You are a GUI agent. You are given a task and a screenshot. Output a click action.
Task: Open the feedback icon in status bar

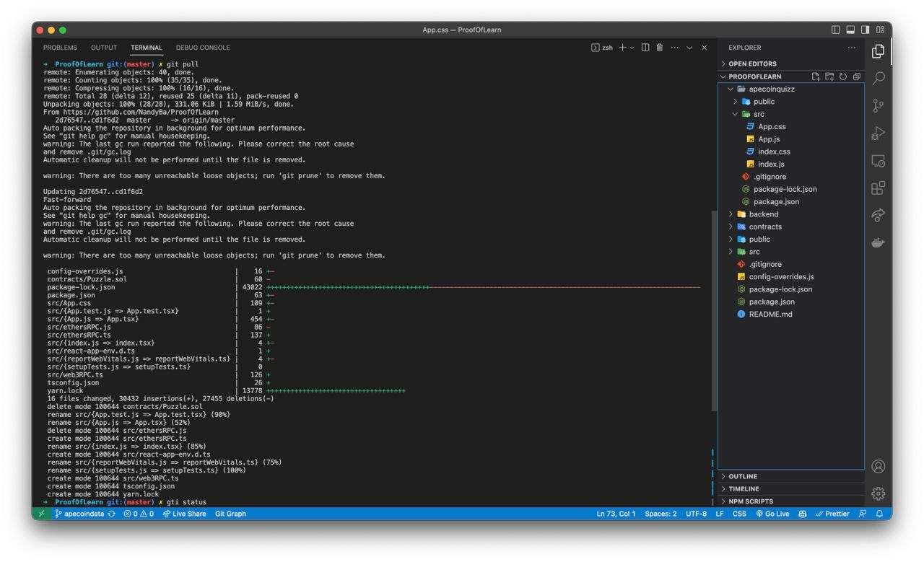click(x=862, y=514)
